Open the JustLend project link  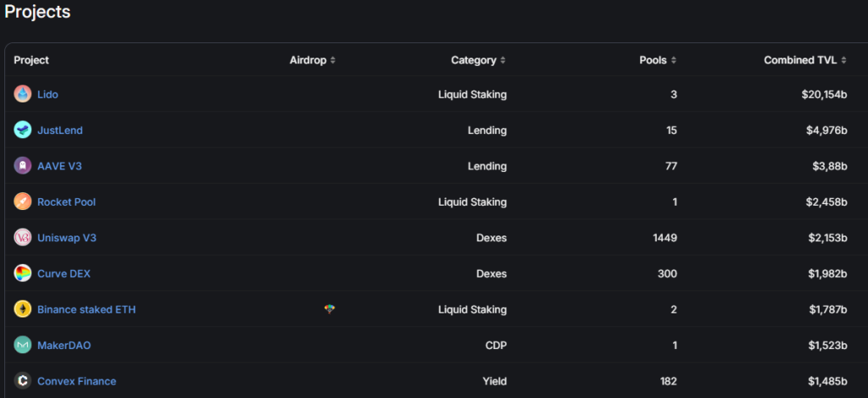tap(60, 130)
